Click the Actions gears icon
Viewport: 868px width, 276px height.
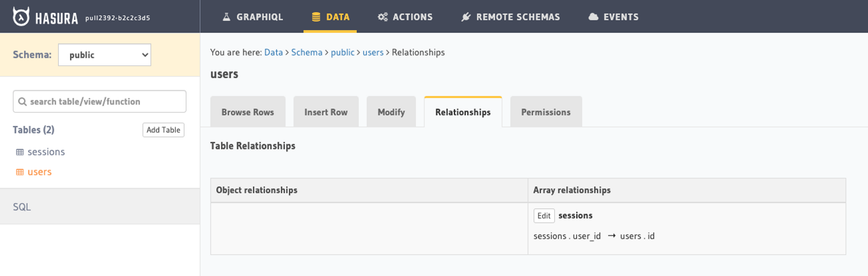383,17
